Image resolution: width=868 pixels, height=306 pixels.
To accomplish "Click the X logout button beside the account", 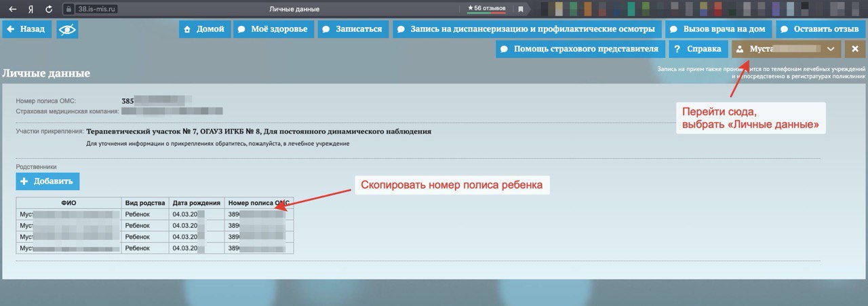I will pyautogui.click(x=855, y=49).
